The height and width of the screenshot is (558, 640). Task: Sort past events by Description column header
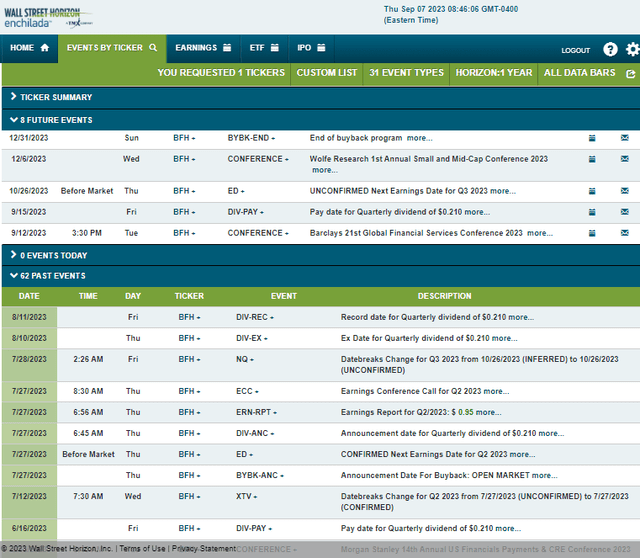(444, 296)
